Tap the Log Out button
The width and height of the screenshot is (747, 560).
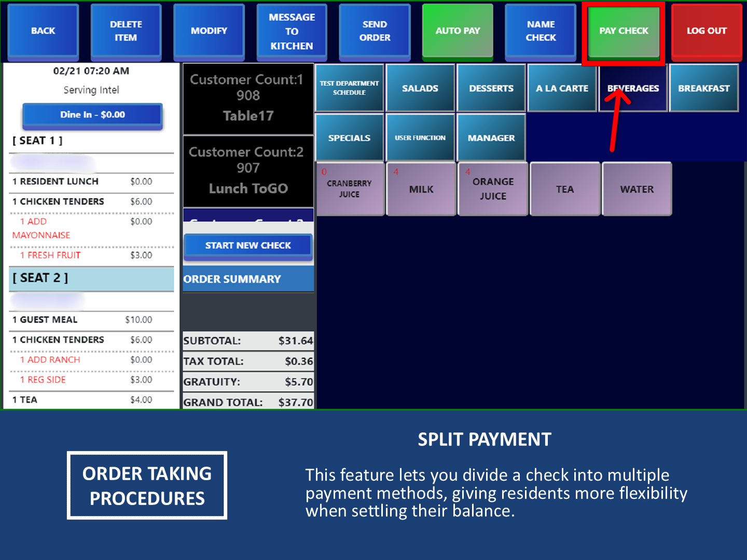[x=706, y=31]
